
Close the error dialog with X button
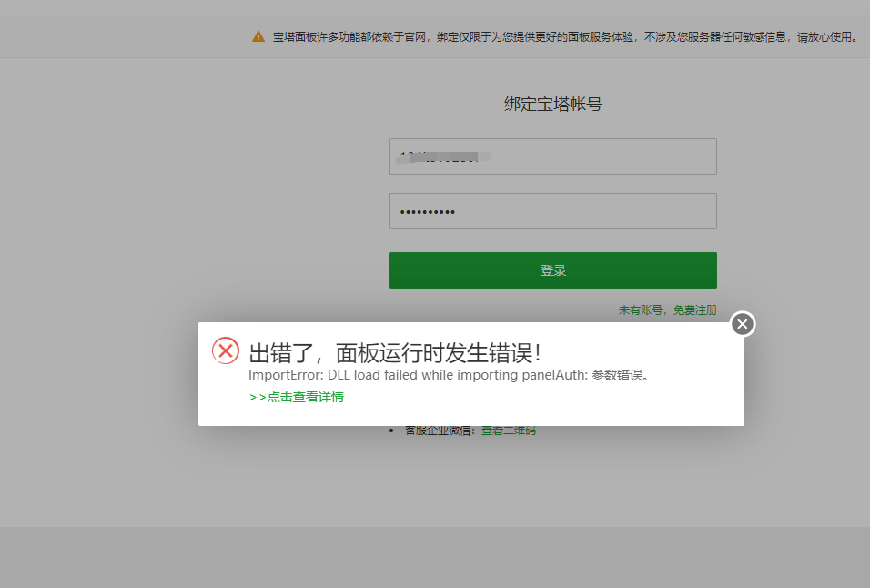coord(743,324)
